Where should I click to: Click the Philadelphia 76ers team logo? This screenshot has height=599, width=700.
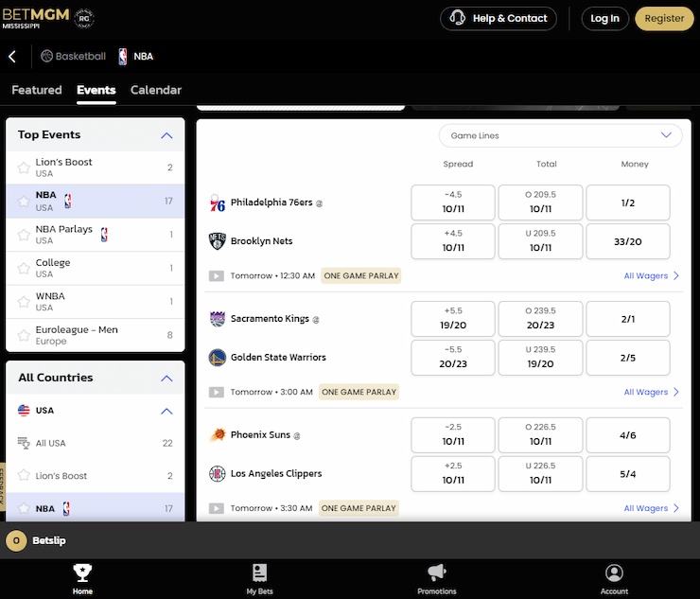point(218,203)
